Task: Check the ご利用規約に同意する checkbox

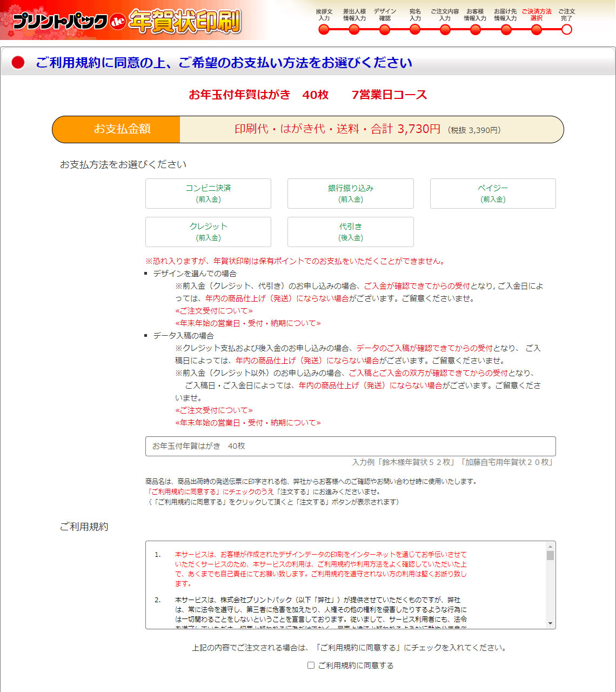Action: pos(311,666)
